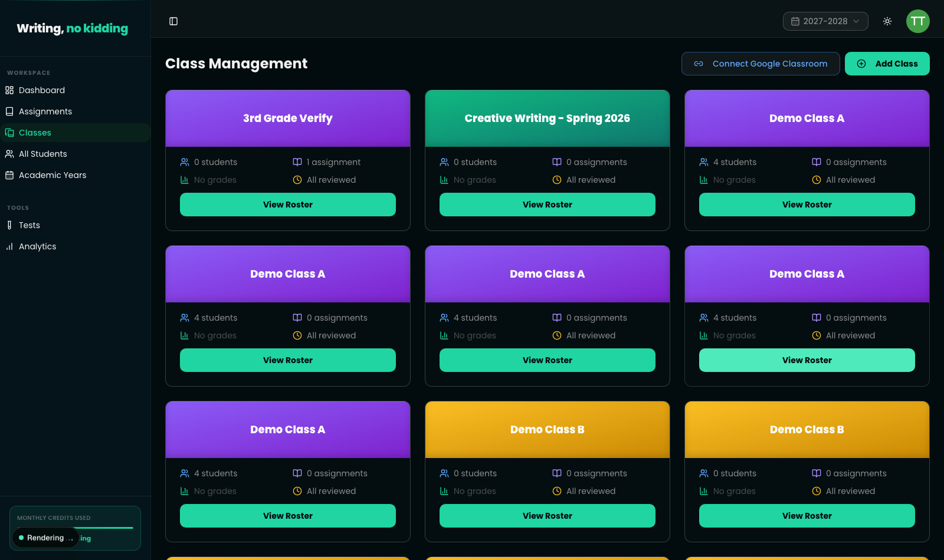
Task: Click the Add Class button
Action: (887, 64)
